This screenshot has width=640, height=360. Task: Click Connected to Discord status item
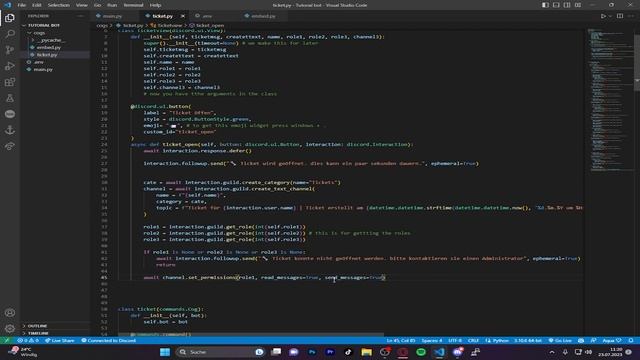coord(108,340)
